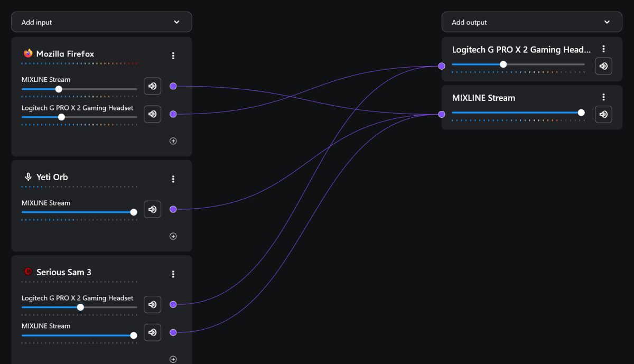Open the Add output dropdown

[532, 22]
